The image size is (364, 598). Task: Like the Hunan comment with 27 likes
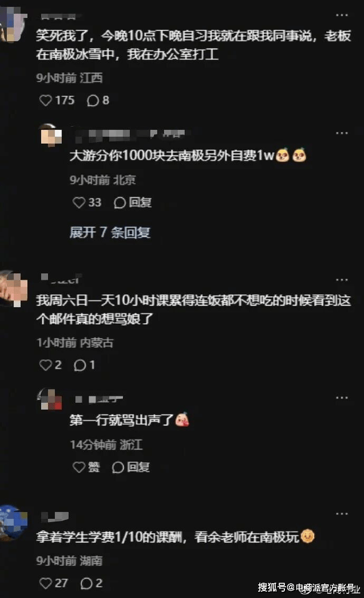coord(53,583)
